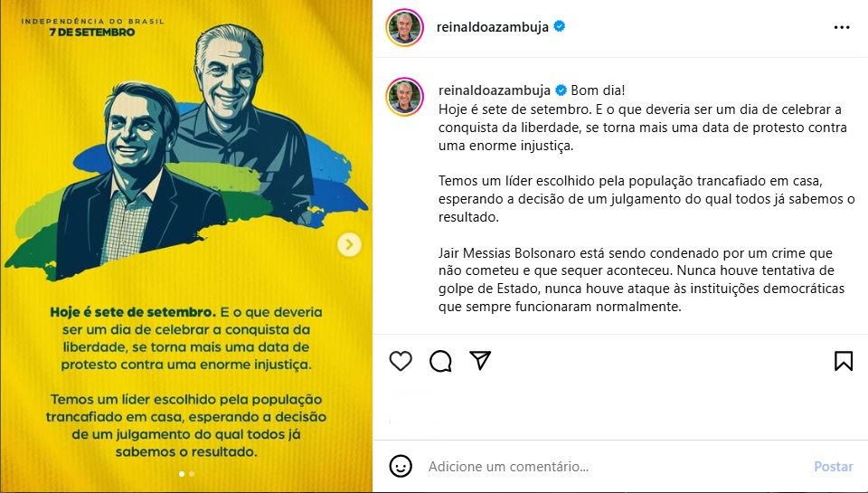868x493 pixels.
Task: Advance to the next carousel image arrow
Action: (349, 244)
